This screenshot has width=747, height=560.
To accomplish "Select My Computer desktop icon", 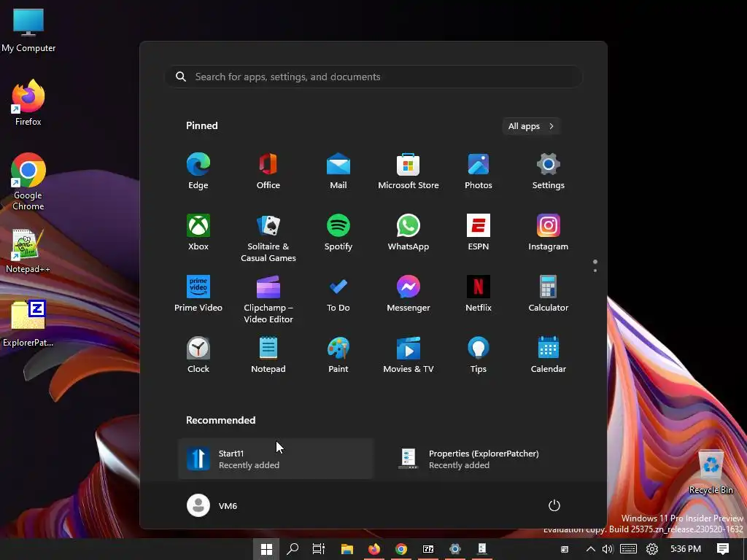I will tap(28, 30).
